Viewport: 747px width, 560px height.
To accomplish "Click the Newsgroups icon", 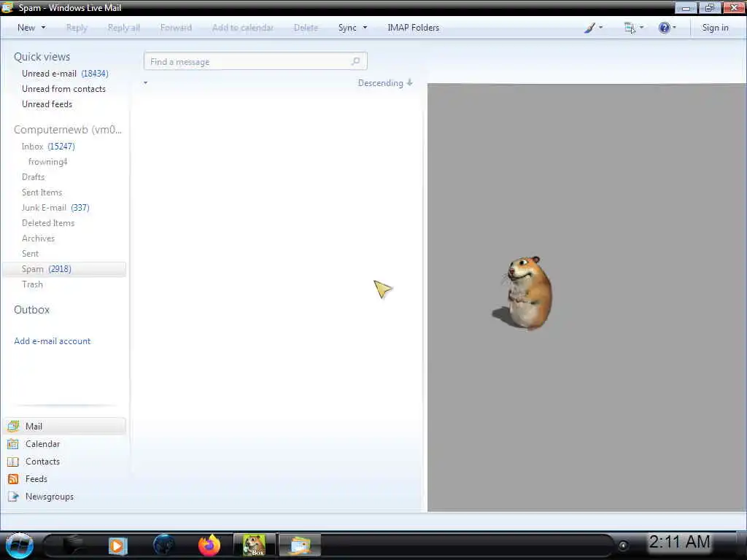I will click(x=13, y=497).
